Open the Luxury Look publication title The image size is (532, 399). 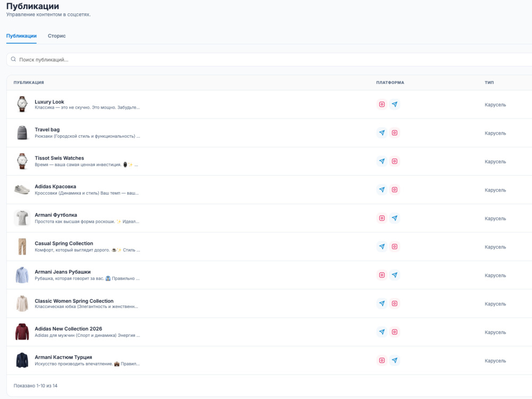point(49,102)
